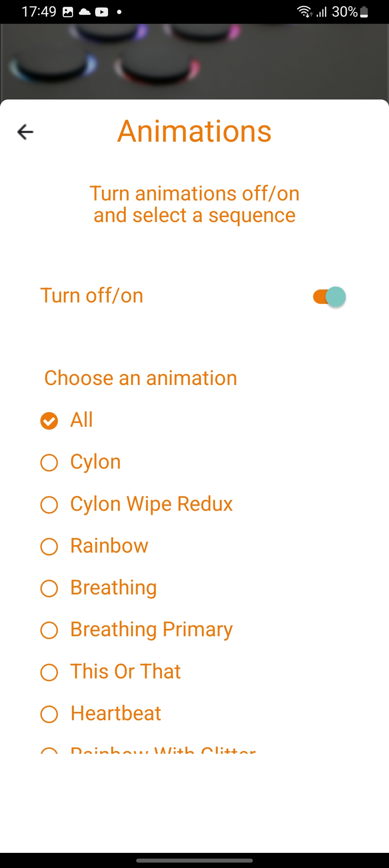The height and width of the screenshot is (868, 389).
Task: Tap the Wi-Fi status icon
Action: 305,12
